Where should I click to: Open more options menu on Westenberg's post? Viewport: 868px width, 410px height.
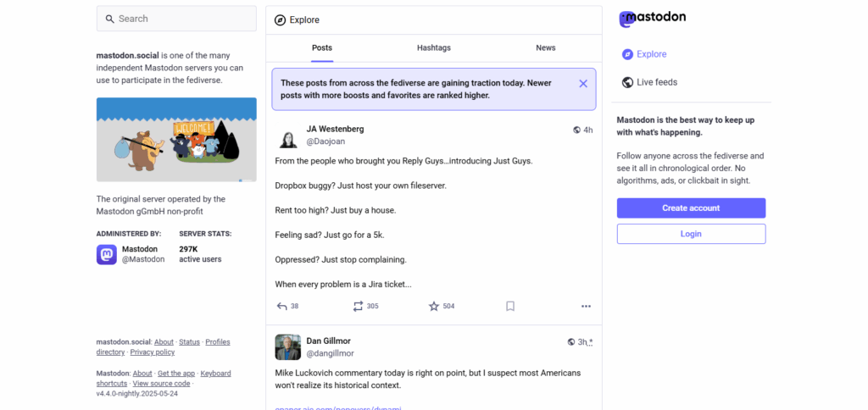(586, 306)
